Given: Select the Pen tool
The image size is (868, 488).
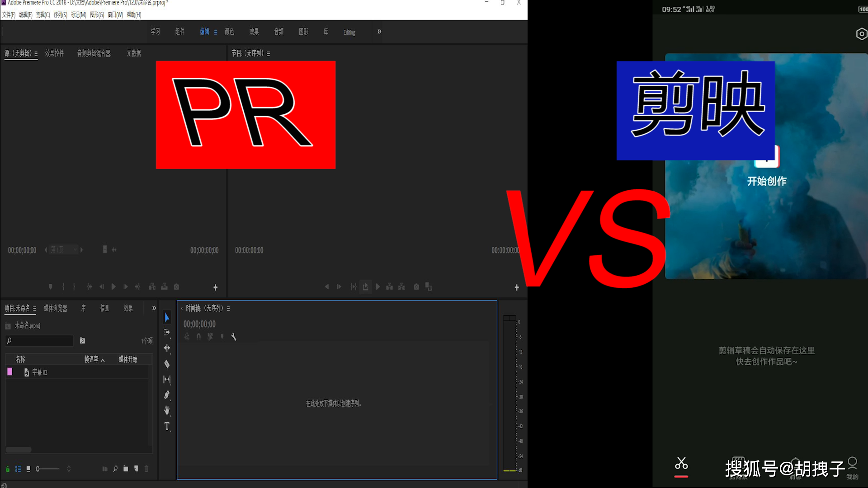Looking at the screenshot, I should 167,395.
